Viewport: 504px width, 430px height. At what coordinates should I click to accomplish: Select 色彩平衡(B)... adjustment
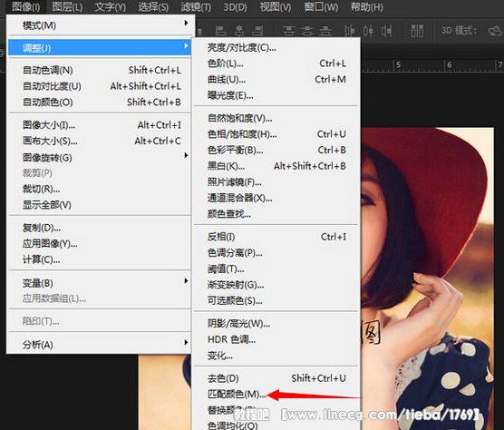pyautogui.click(x=276, y=150)
